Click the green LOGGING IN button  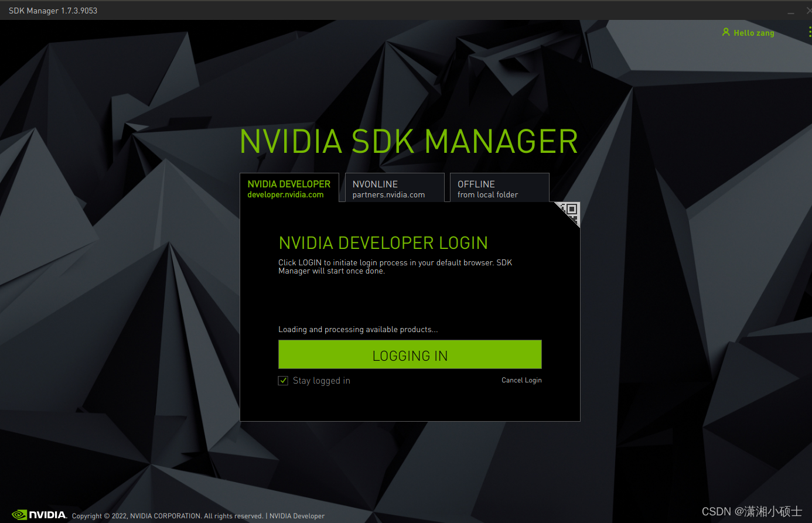point(410,355)
